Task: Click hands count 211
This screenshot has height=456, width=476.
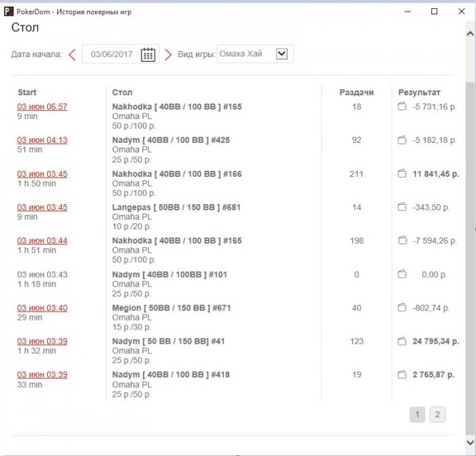Action: pyautogui.click(x=356, y=174)
